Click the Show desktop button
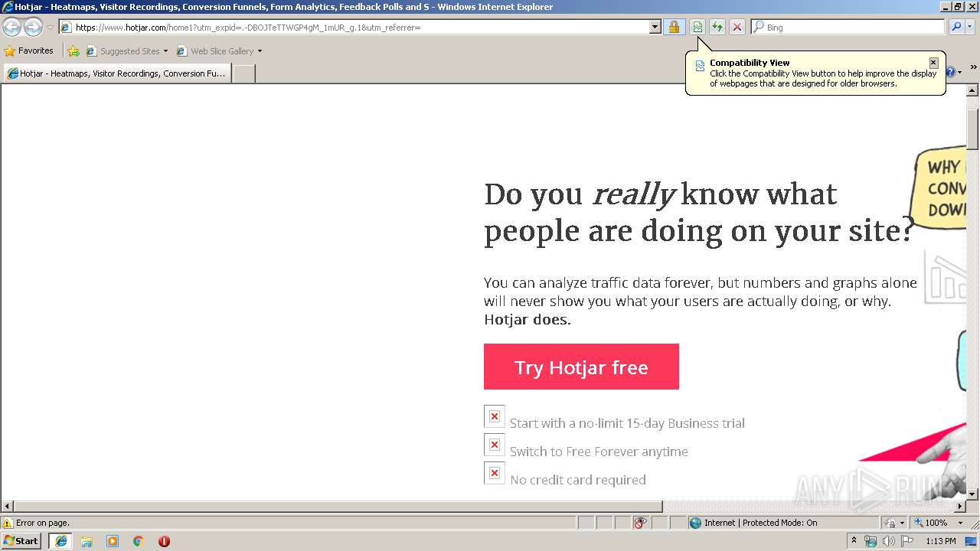This screenshot has width=980, height=551. point(972,541)
